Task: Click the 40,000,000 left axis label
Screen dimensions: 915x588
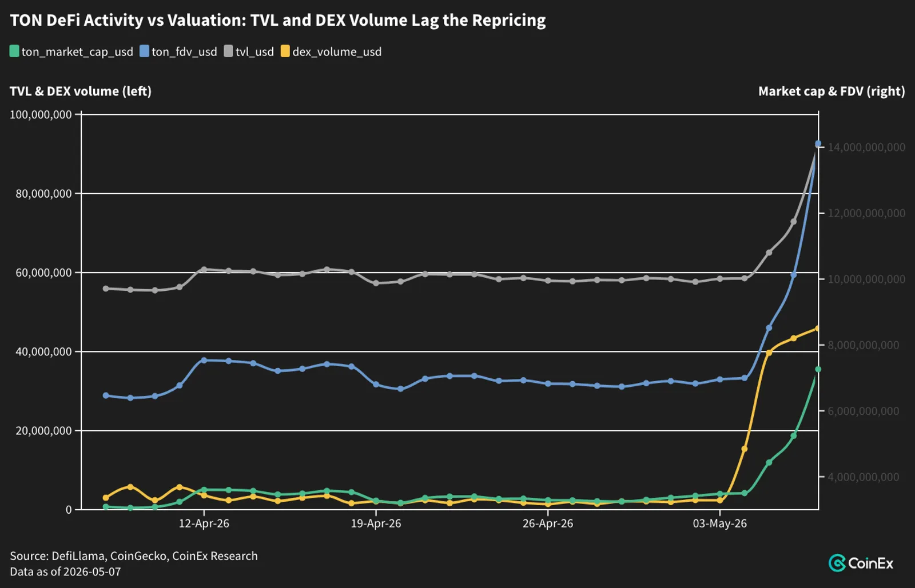Action: (43, 351)
